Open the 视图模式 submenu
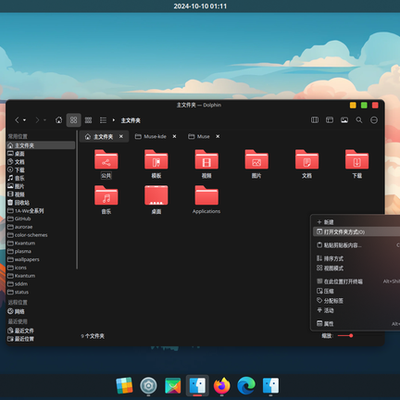Image resolution: width=400 pixels, height=400 pixels. 357,268
